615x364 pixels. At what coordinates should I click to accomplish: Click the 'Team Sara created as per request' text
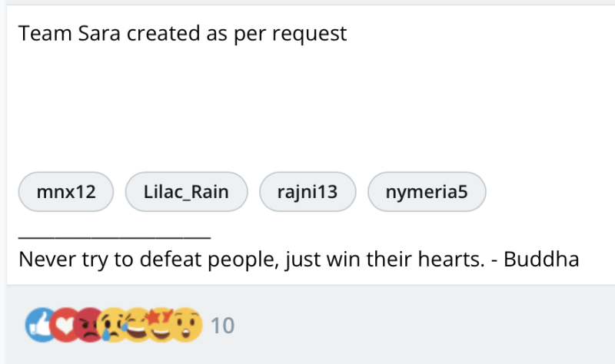[x=182, y=34]
